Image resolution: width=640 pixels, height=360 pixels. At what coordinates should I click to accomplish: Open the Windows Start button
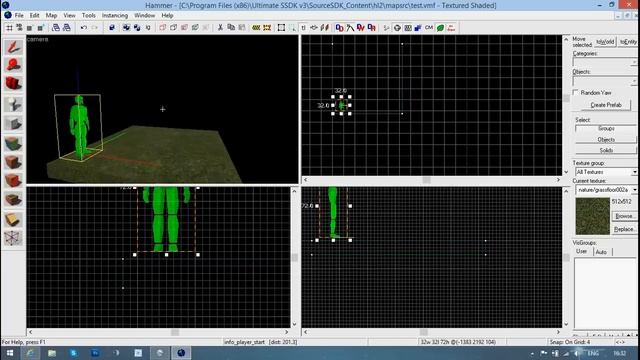click(x=10, y=353)
